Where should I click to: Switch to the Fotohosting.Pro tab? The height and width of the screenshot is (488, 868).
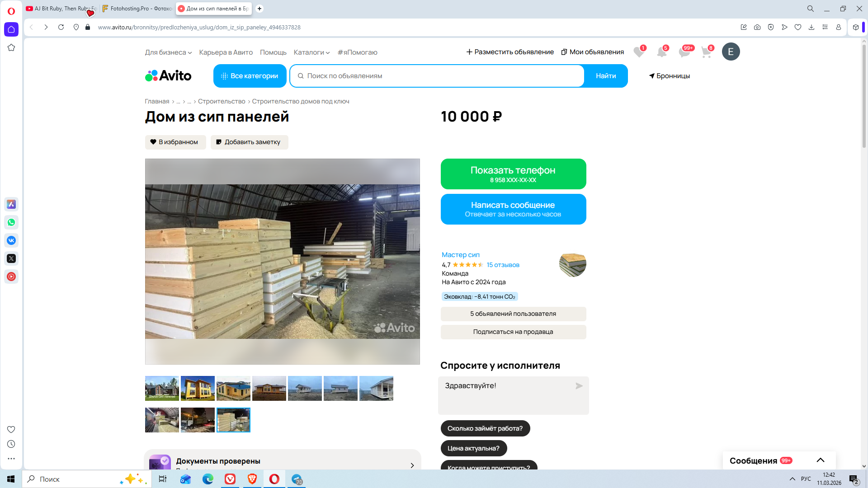click(x=137, y=9)
